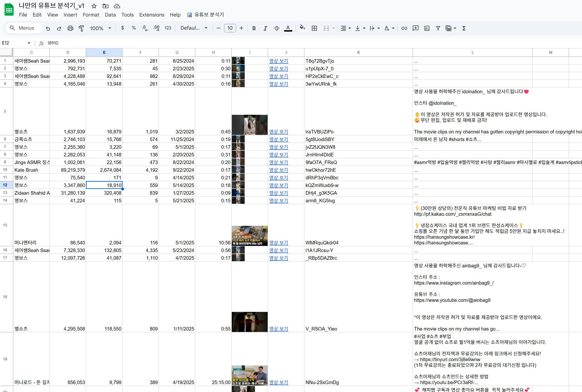Open 영상 보기 link for Zidaan Shahid row
Viewport: 582px width, 392px height.
[278, 193]
